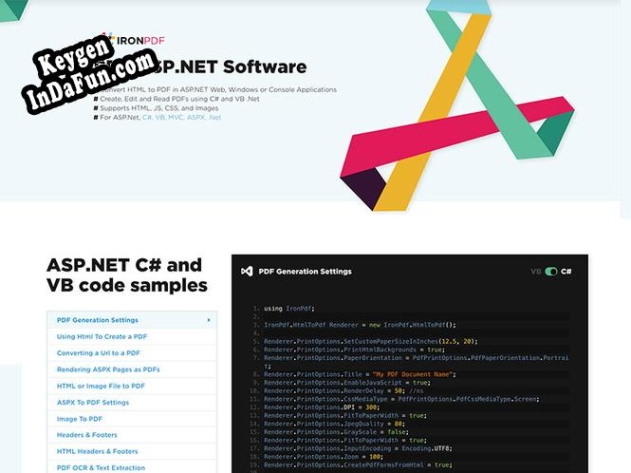Click the colorful ribbon A logo graphic
631x473 pixels.
457,105
